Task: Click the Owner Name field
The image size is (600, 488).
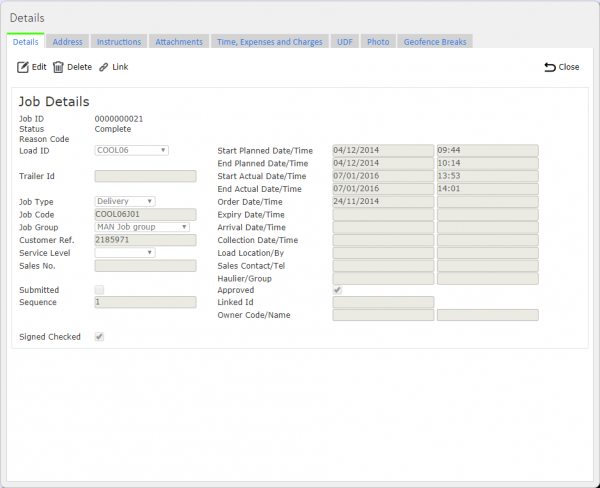Action: click(x=488, y=315)
